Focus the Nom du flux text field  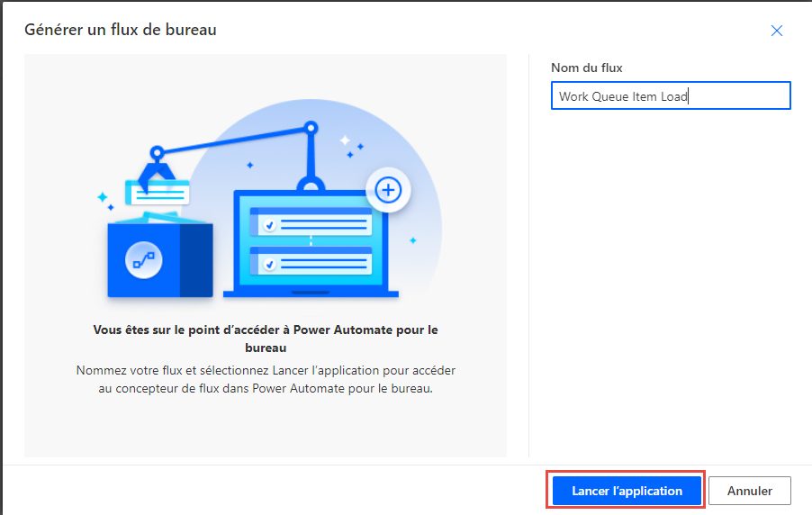[x=671, y=95]
